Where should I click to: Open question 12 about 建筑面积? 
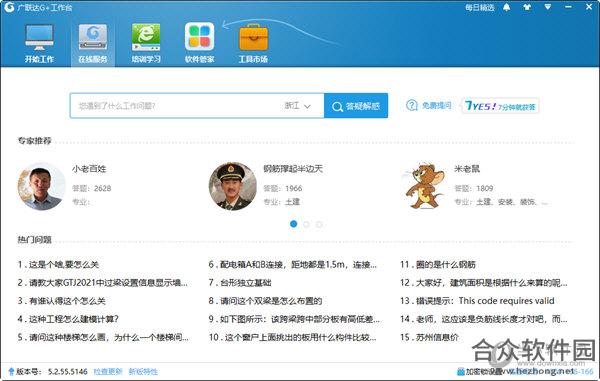[x=484, y=283]
